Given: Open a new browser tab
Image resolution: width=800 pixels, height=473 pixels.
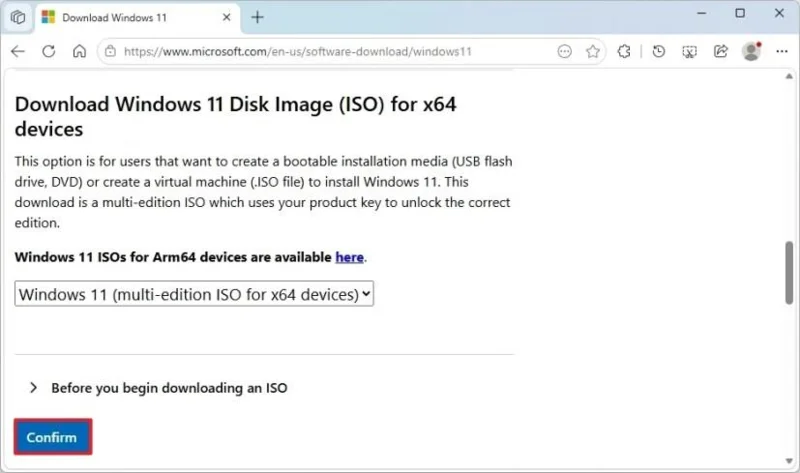Looking at the screenshot, I should (x=257, y=17).
